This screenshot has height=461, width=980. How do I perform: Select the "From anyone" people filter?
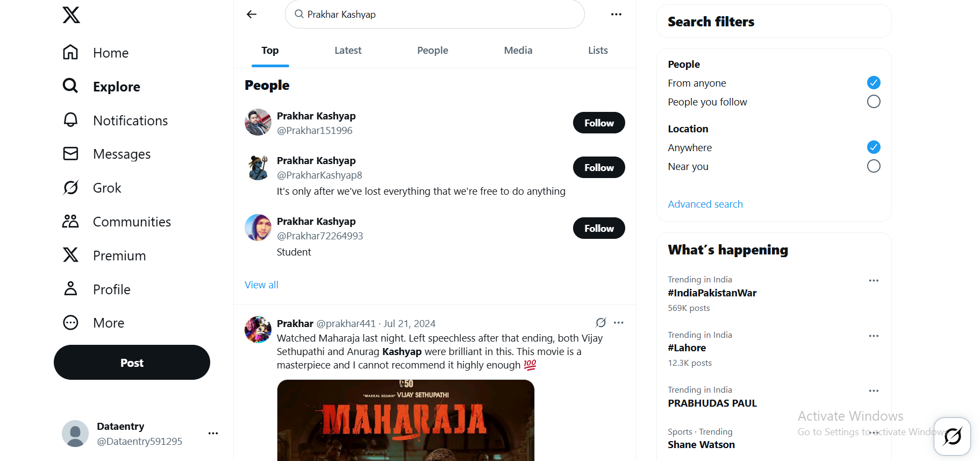[x=874, y=83]
